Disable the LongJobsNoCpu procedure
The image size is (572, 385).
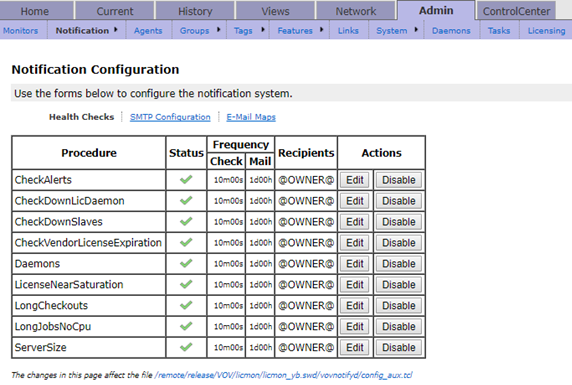(399, 326)
